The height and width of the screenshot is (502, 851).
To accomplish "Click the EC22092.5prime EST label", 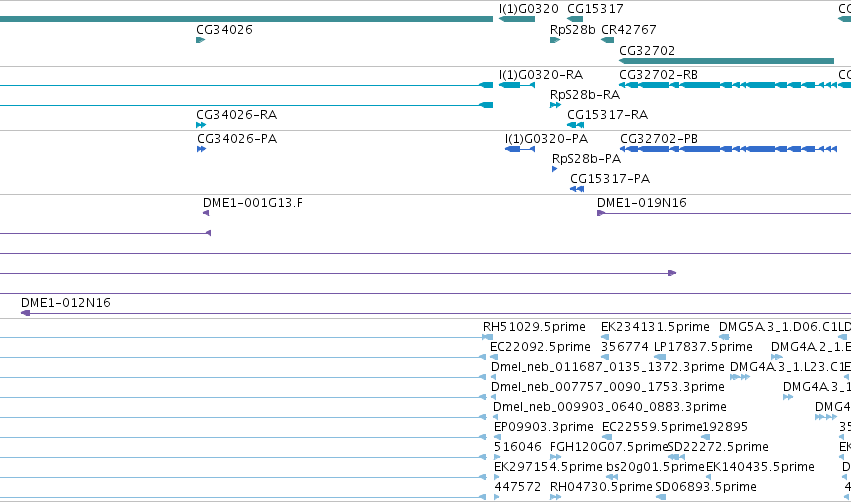I will 540,347.
